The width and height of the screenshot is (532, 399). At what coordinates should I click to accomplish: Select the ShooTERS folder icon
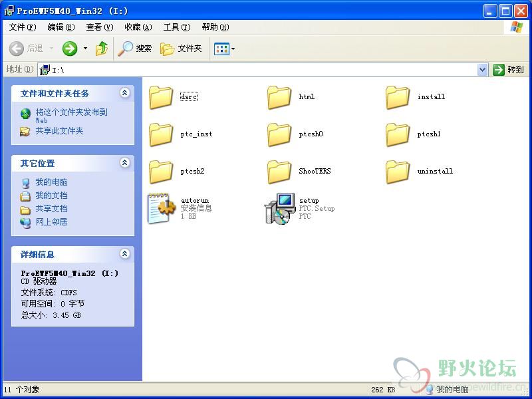coord(279,172)
